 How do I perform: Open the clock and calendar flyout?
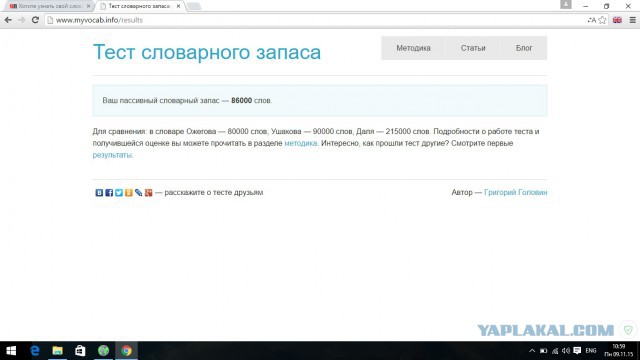[619, 351]
